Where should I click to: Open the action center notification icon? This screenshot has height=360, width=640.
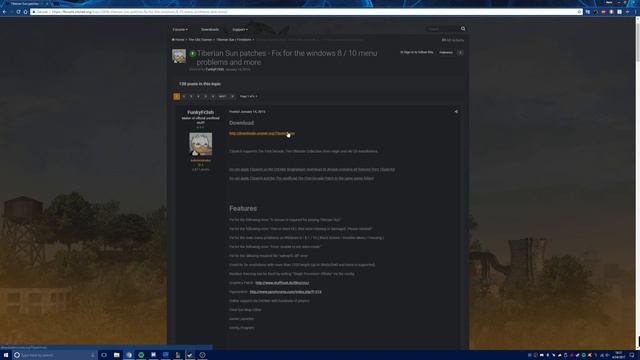coord(631,355)
